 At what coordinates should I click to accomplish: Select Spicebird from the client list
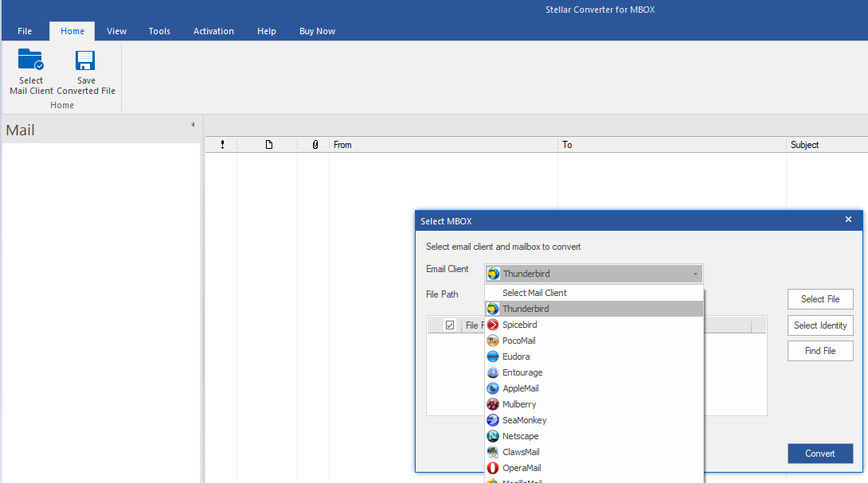tap(594, 325)
